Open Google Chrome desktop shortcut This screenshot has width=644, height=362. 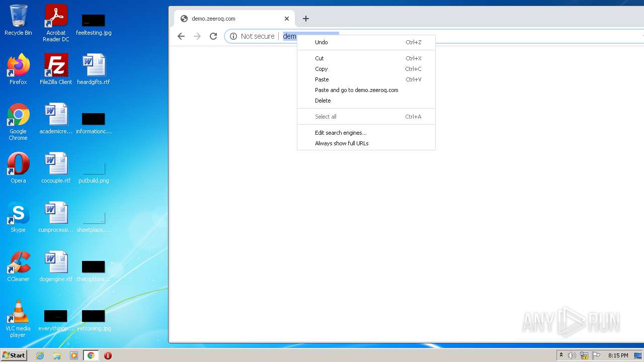click(18, 122)
